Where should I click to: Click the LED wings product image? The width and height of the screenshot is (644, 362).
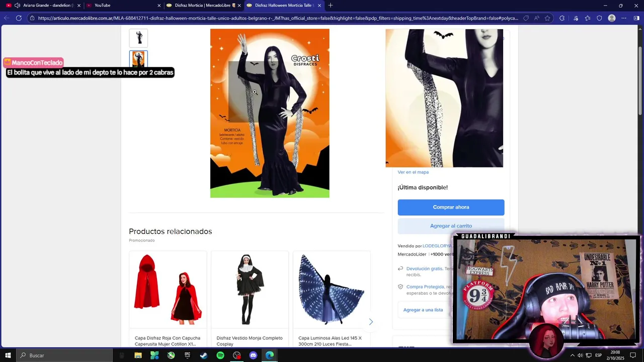pyautogui.click(x=332, y=289)
